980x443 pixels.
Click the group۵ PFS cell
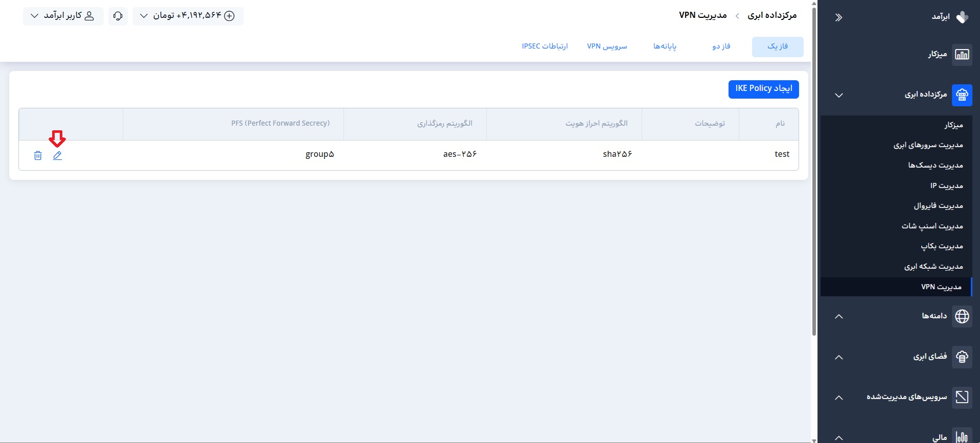320,154
